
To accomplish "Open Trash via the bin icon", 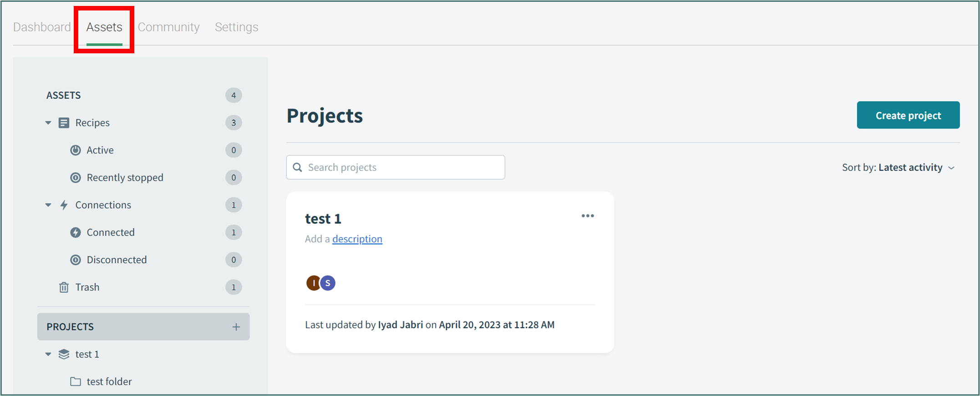I will 64,287.
